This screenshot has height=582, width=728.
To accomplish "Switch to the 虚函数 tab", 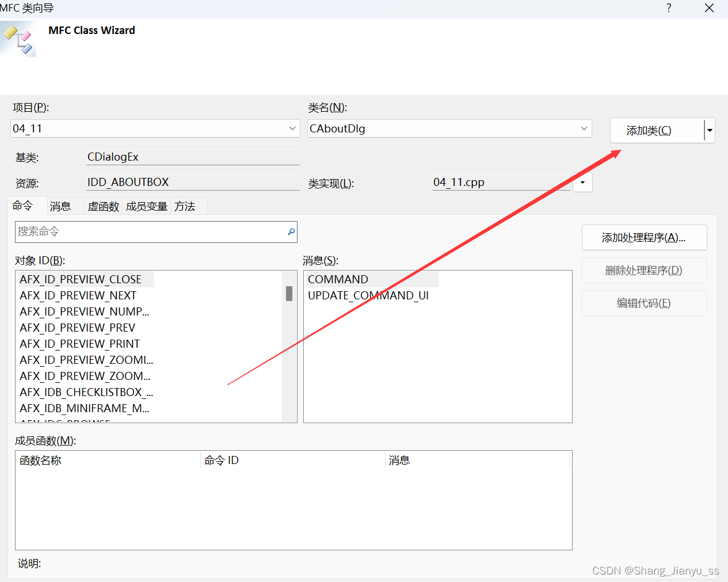I will pyautogui.click(x=102, y=206).
